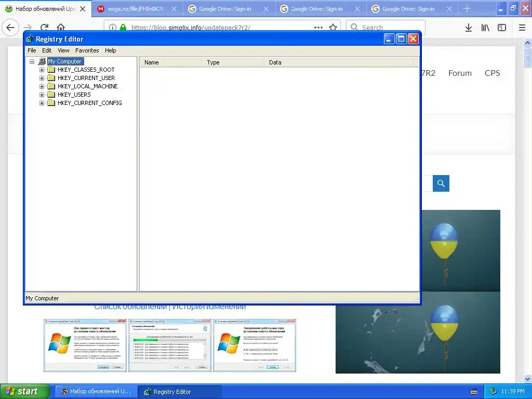
Task: Open the Edit menu in Registry Editor
Action: [47, 50]
